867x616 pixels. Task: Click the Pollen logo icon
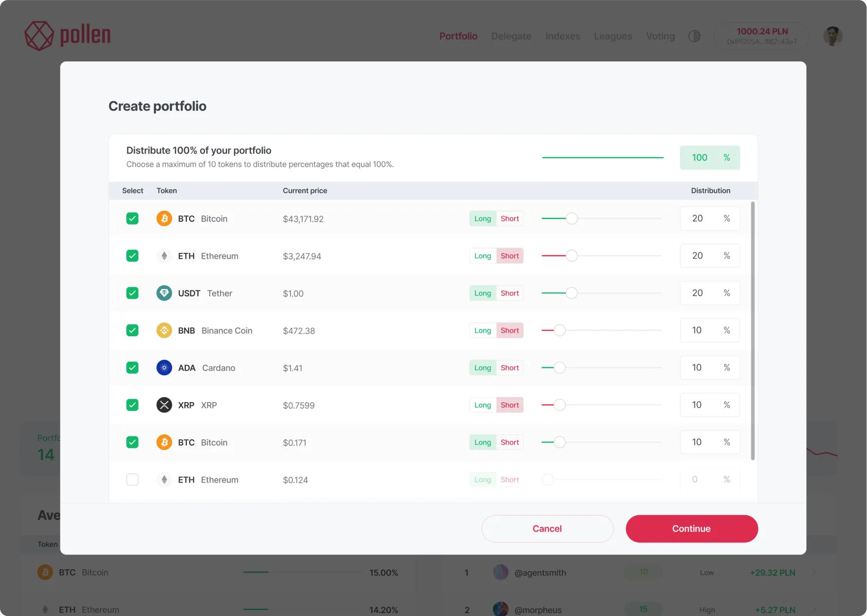coord(39,36)
